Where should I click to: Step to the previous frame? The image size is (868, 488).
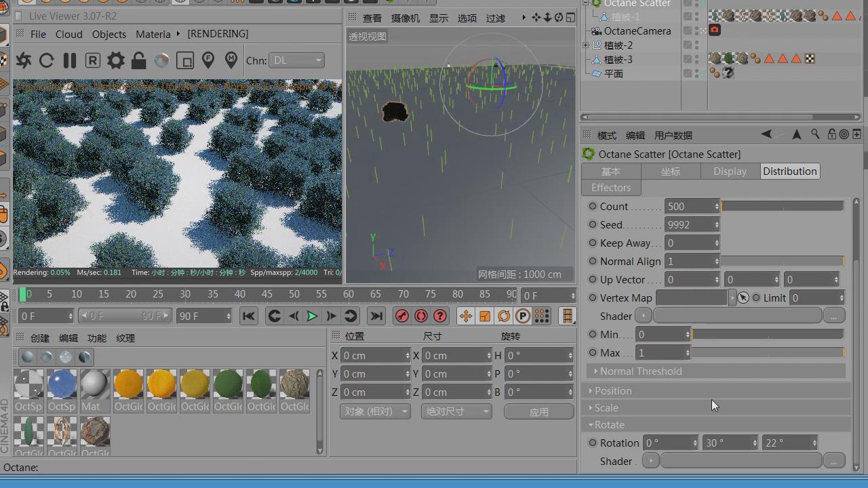tap(294, 316)
